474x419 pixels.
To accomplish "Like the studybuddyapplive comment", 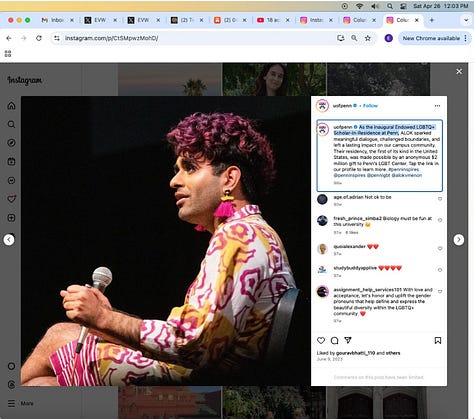I will point(440,270).
